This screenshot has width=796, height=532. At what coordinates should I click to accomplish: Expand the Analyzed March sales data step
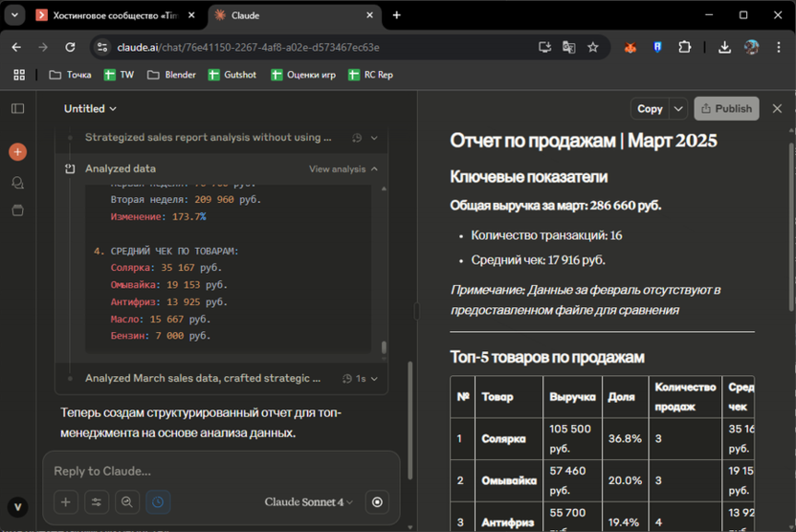pos(373,378)
